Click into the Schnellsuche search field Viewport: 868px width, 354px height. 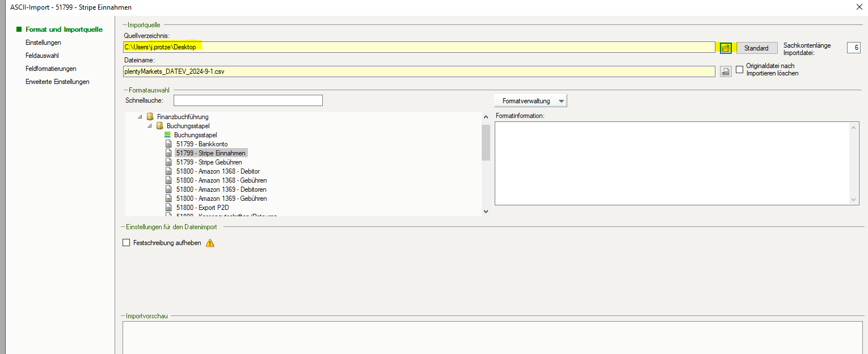pyautogui.click(x=248, y=100)
